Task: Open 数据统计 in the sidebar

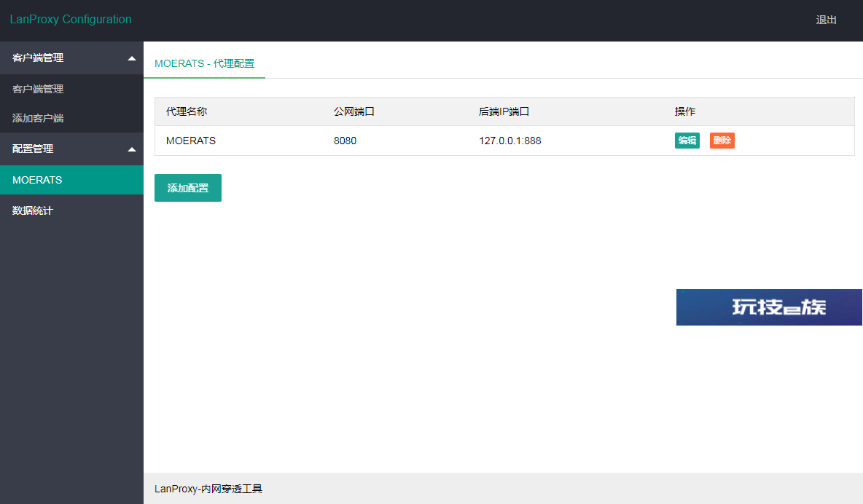Action: [71, 210]
